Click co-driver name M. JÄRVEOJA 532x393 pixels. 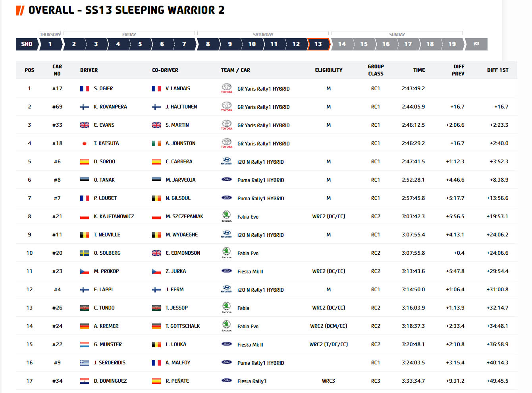pyautogui.click(x=181, y=180)
